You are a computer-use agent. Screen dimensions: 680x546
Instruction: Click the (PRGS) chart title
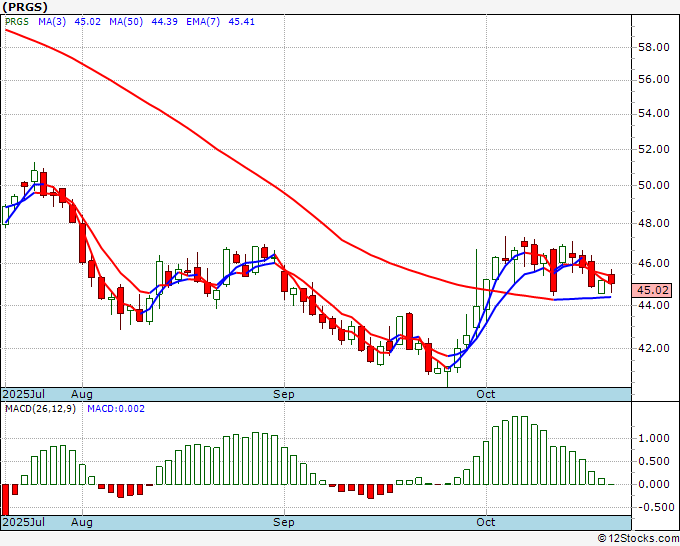point(25,7)
